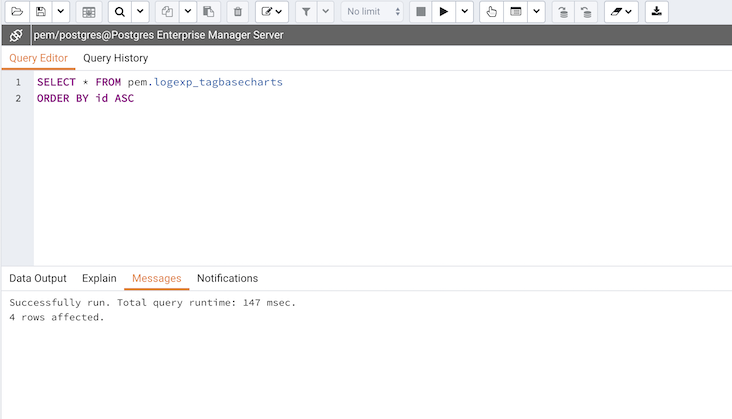Save the query file

pyautogui.click(x=41, y=12)
